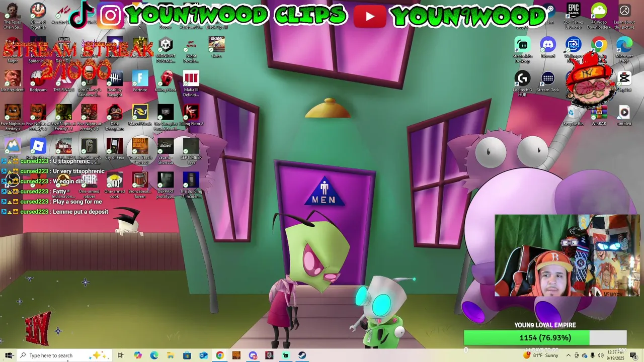Viewport: 644px width, 362px height.
Task: Select the WinRAR desktop icon
Action: [599, 115]
